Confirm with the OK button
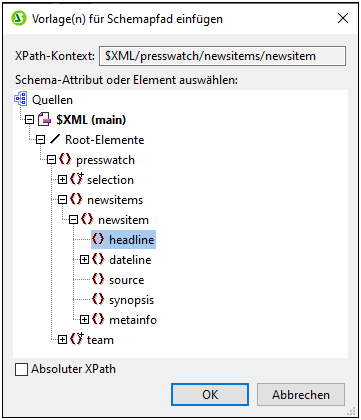 [210, 395]
